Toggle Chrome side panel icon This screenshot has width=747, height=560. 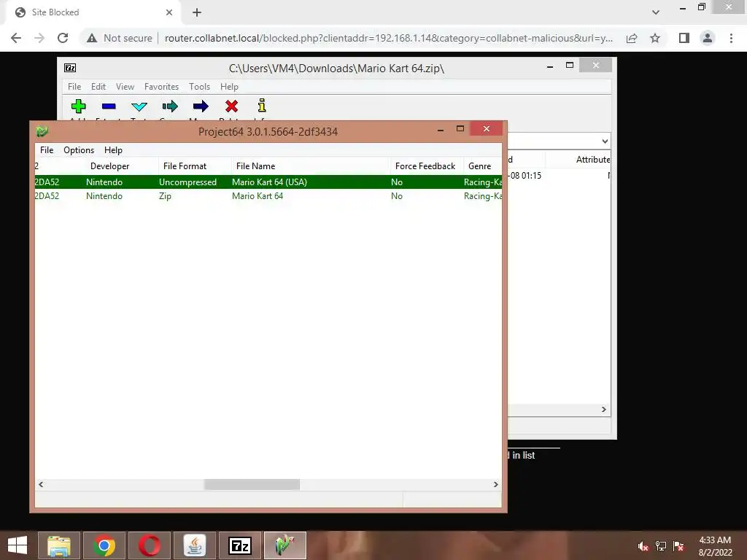click(x=684, y=38)
